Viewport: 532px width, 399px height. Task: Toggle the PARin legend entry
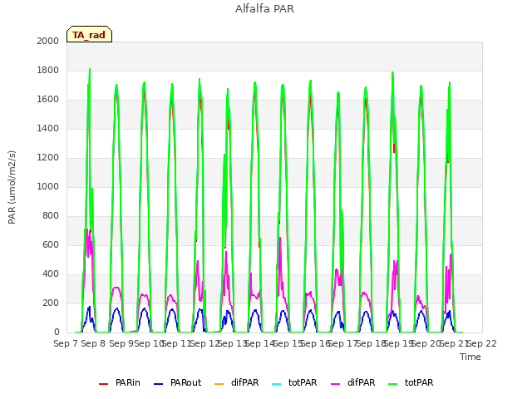click(x=120, y=382)
